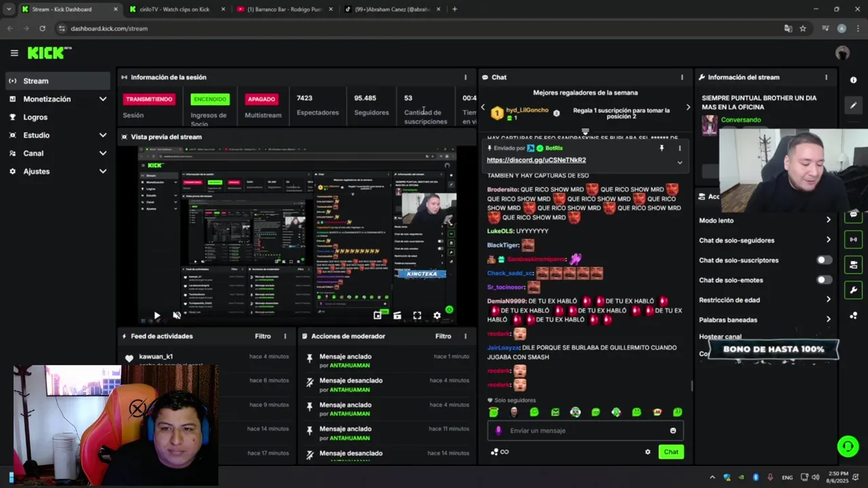Click the Enviar un mensaje field
This screenshot has height=488, width=868.
click(x=585, y=430)
